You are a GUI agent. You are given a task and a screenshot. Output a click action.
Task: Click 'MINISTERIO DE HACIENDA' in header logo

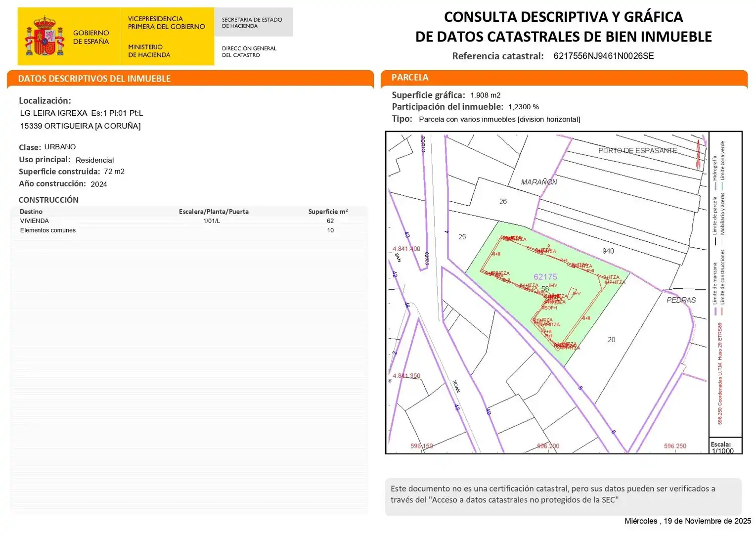(x=149, y=51)
